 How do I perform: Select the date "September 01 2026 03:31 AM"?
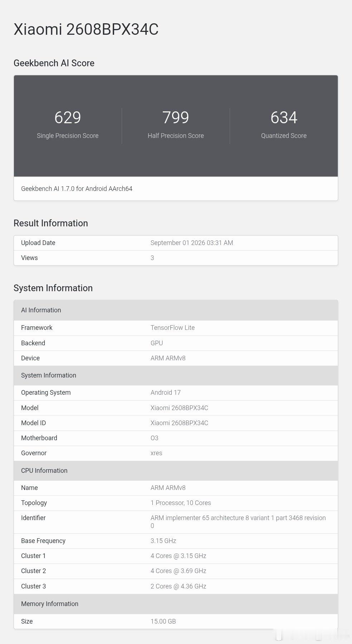(x=192, y=243)
